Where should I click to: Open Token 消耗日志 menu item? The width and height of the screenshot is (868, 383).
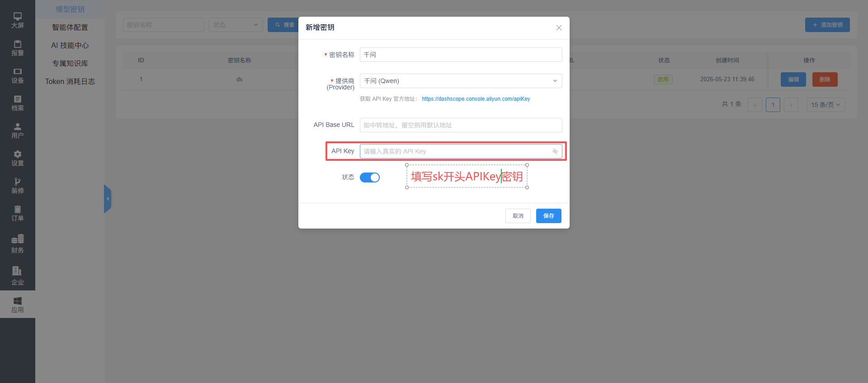tap(70, 81)
